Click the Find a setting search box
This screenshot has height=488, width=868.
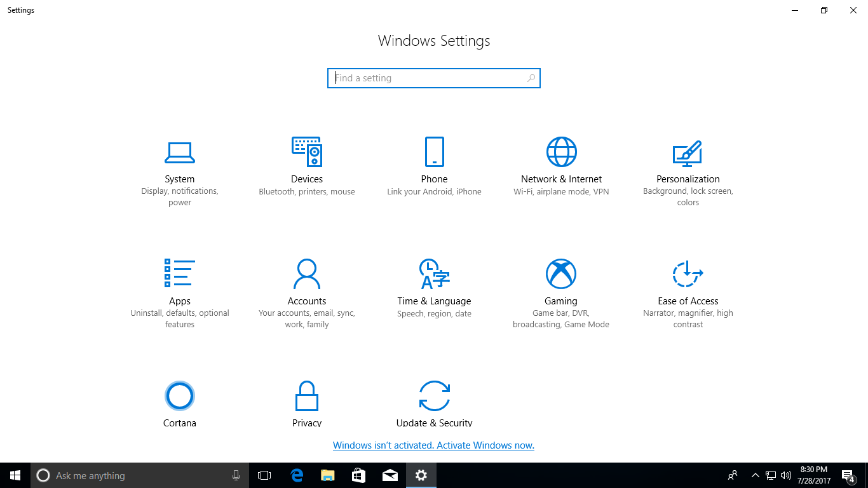pos(434,78)
